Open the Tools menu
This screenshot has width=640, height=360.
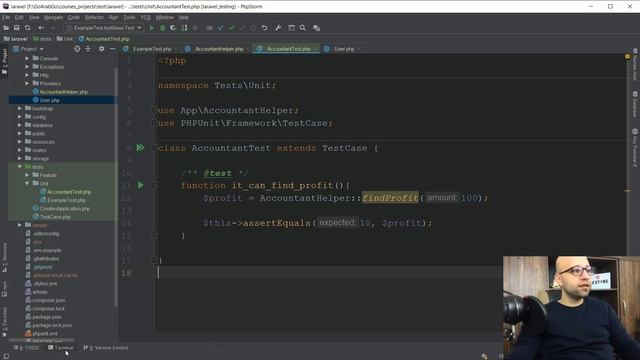click(129, 17)
